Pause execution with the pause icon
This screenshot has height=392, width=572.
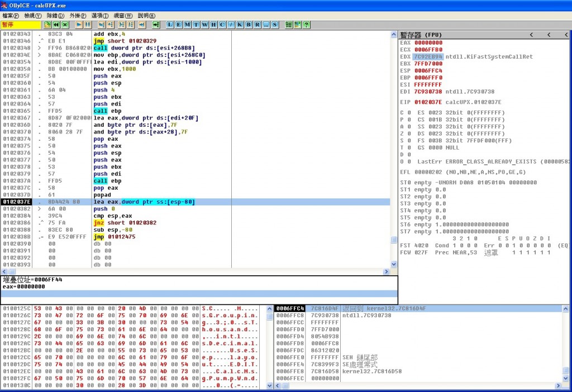pos(88,25)
